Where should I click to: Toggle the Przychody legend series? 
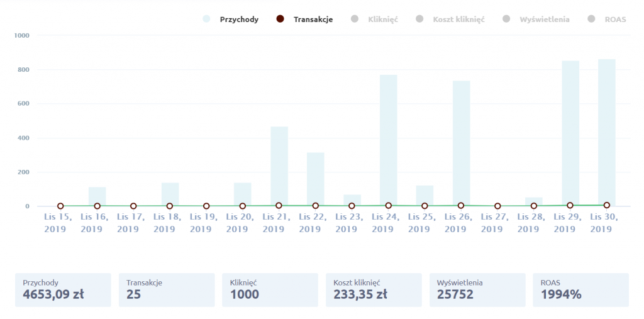[238, 20]
